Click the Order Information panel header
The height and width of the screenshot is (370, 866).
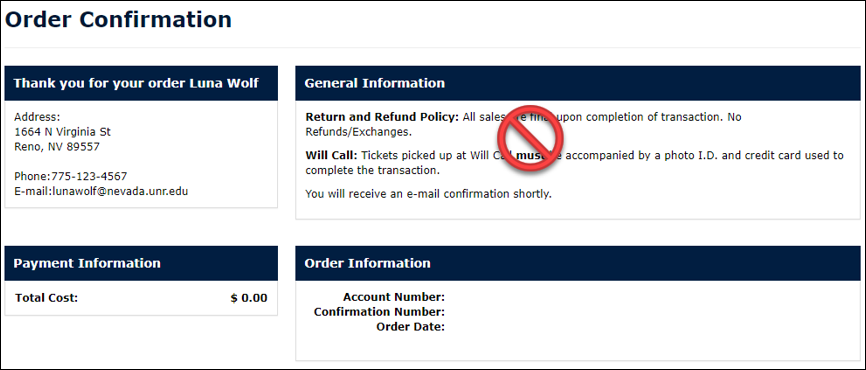[578, 263]
